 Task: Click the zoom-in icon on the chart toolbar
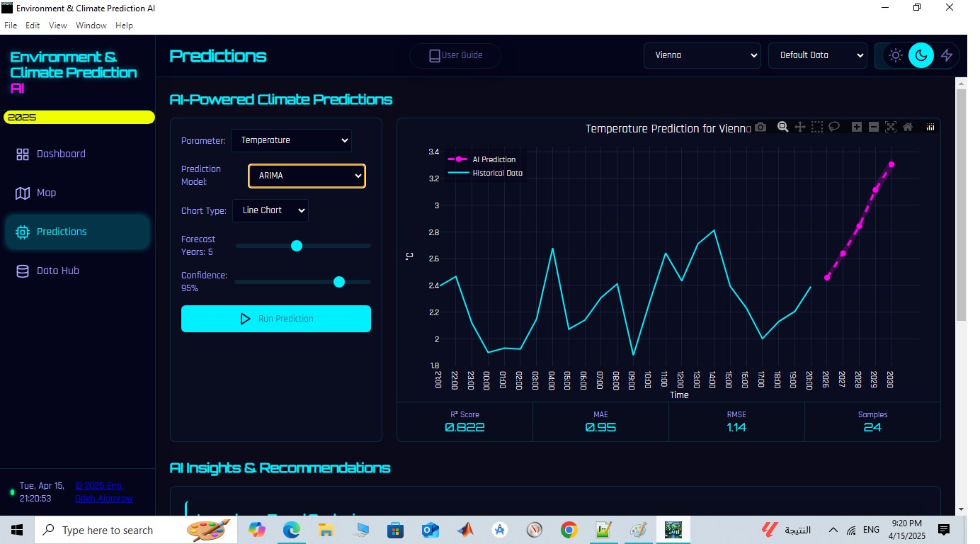coord(857,127)
